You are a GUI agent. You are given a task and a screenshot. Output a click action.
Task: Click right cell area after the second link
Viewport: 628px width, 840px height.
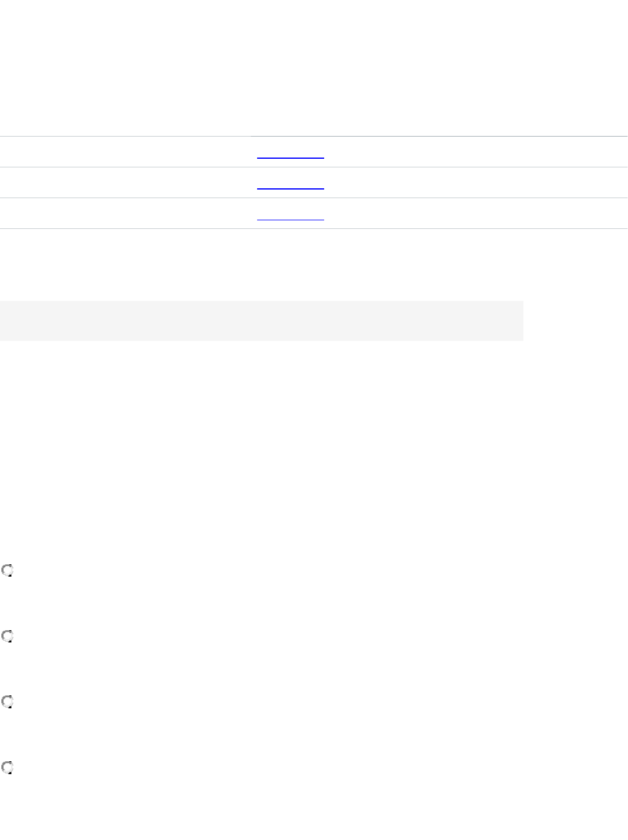coord(474,183)
